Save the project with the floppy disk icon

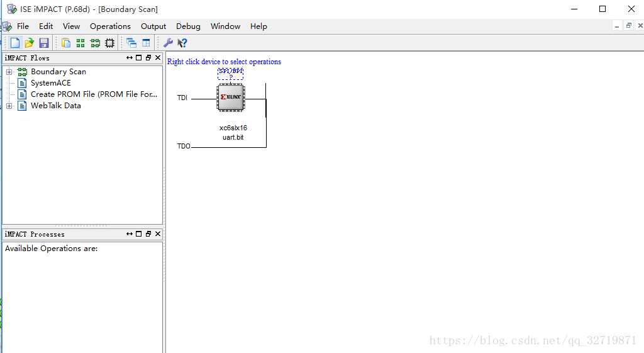(x=43, y=43)
